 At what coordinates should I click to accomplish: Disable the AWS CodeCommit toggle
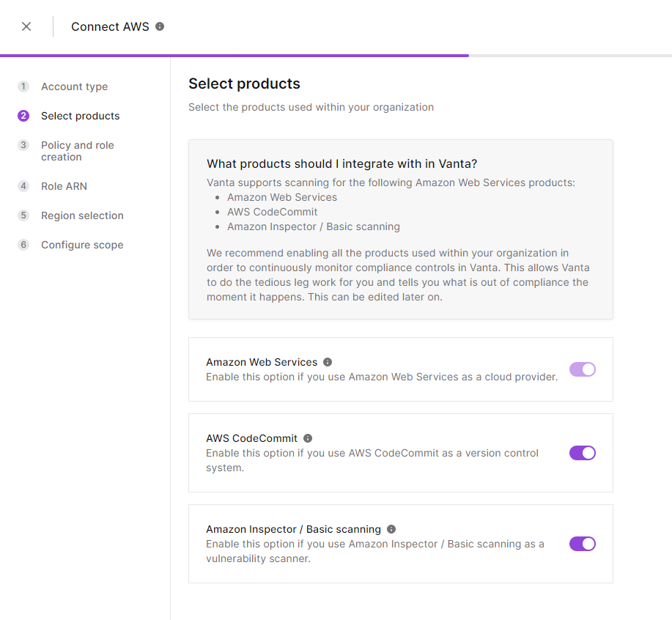coord(583,453)
